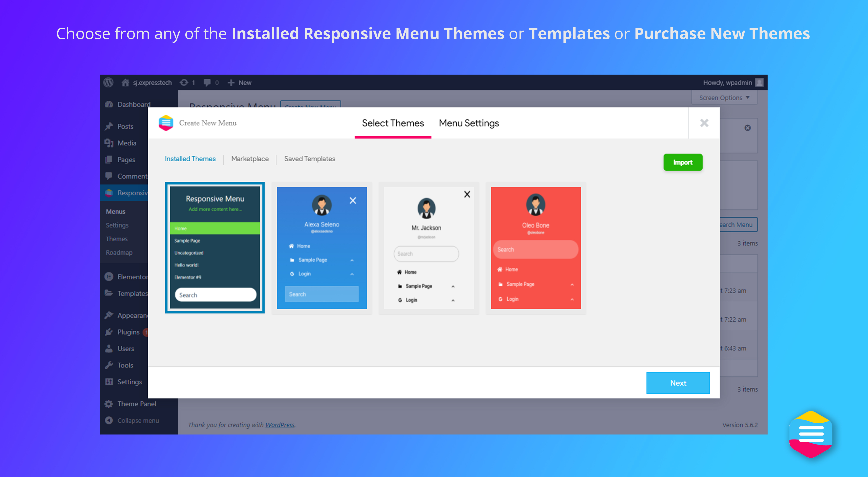Image resolution: width=868 pixels, height=477 pixels.
Task: Select the blue Alexa Seleno theme
Action: point(322,248)
